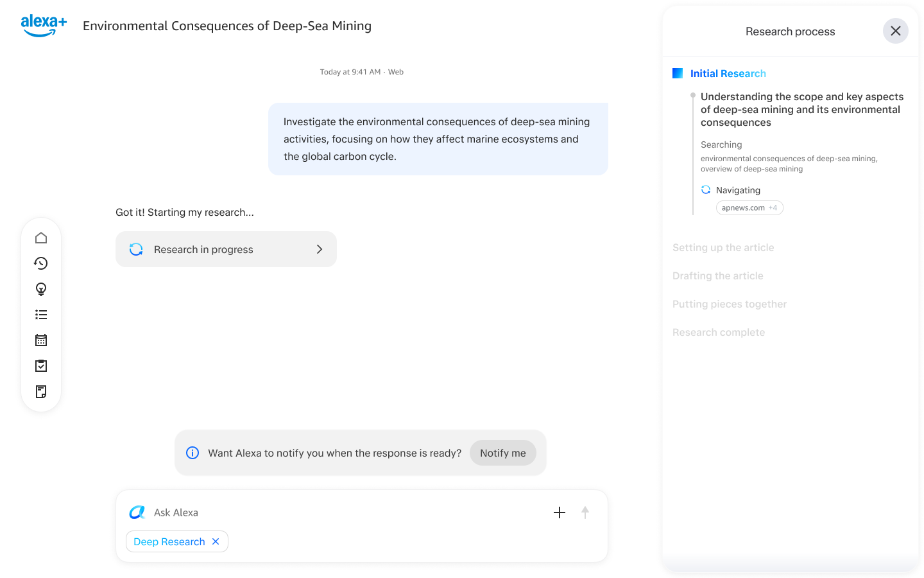Click the "Today at 9:41 AM · Web" timestamp
Viewport: 924px width, 578px height.
tap(362, 72)
